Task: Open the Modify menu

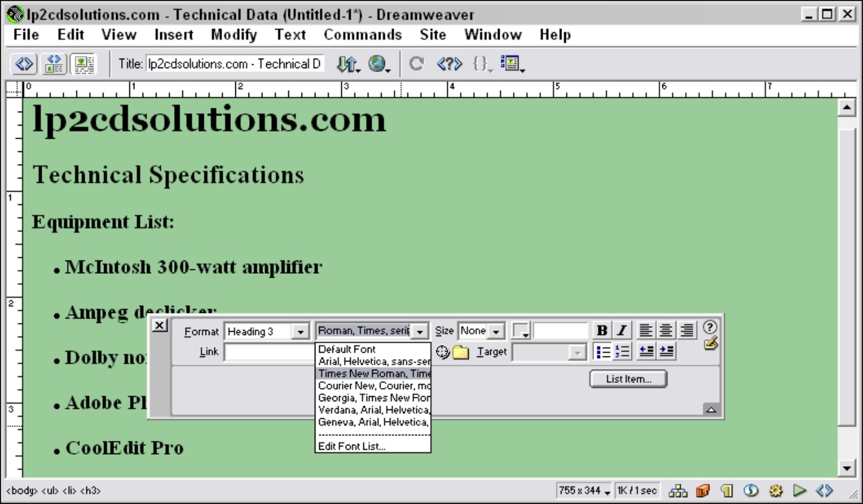Action: coord(233,35)
